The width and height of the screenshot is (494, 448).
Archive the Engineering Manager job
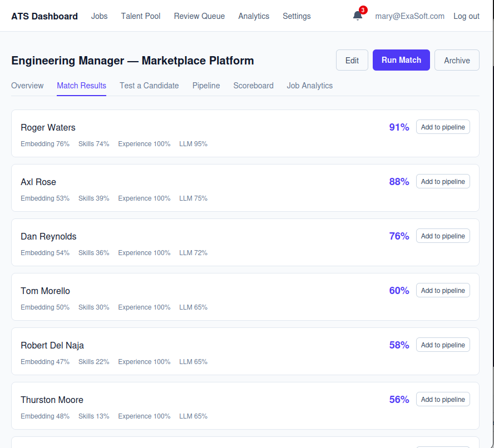457,60
